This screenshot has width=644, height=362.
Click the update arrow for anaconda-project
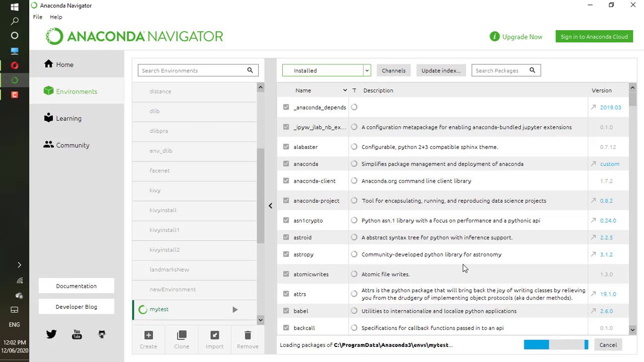pyautogui.click(x=594, y=201)
